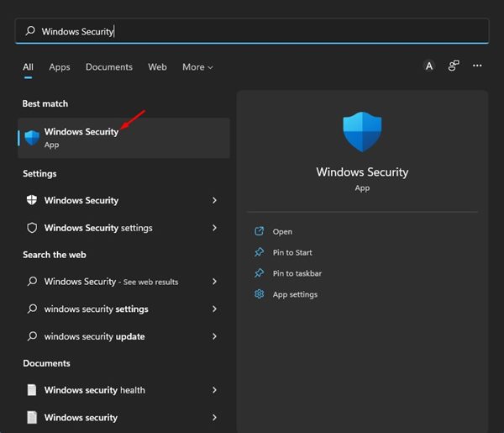The width and height of the screenshot is (504, 433).
Task: Click Open in the preview pane
Action: tap(282, 231)
